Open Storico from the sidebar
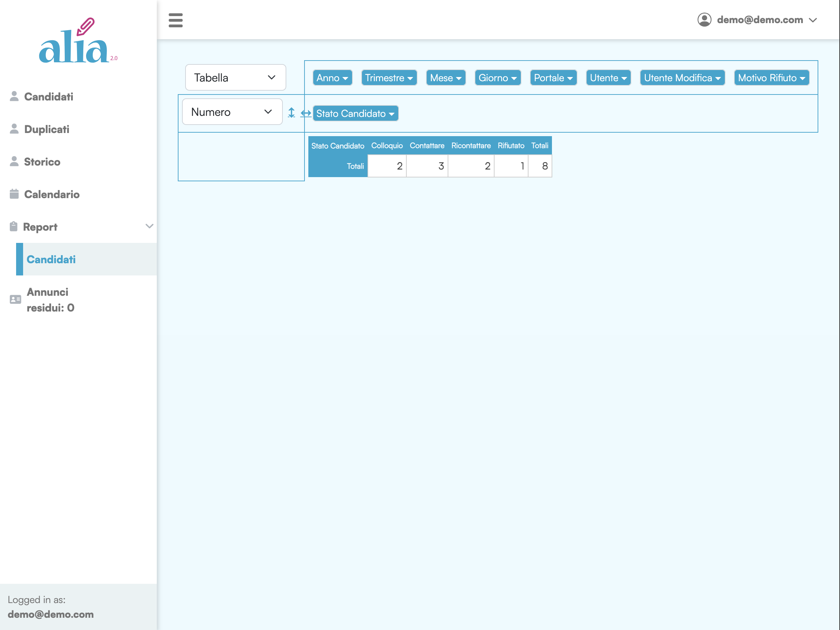This screenshot has height=630, width=840. tap(42, 162)
